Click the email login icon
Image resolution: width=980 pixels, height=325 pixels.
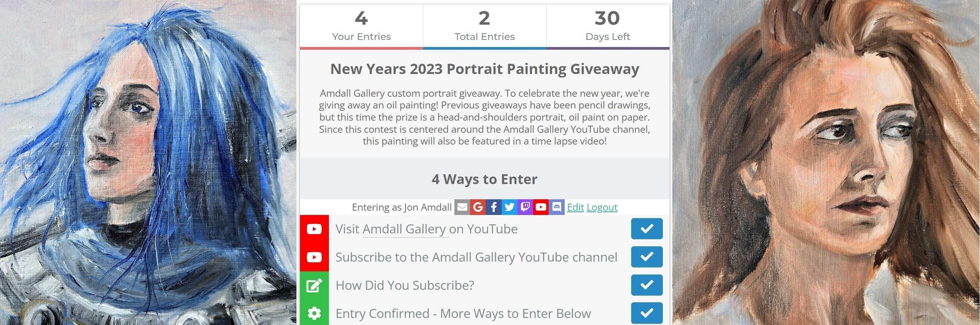462,207
